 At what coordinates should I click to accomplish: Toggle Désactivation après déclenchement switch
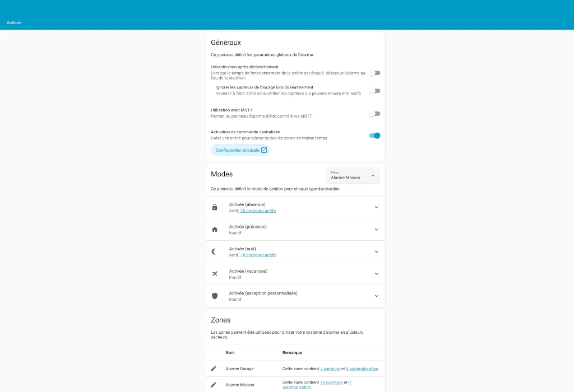[374, 73]
